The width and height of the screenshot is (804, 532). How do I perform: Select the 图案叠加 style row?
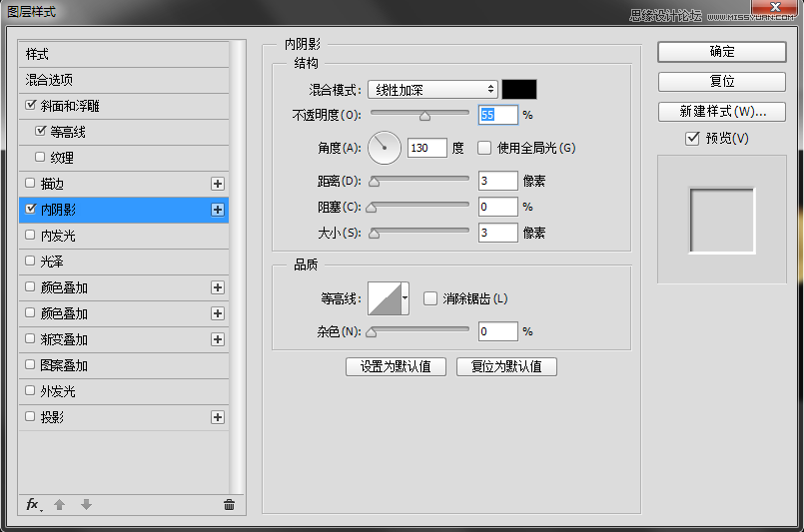click(124, 365)
